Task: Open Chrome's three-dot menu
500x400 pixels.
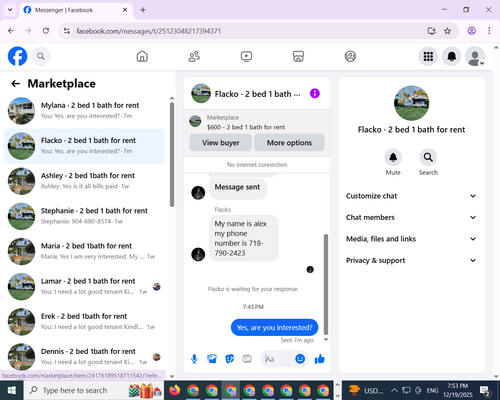Action: pyautogui.click(x=489, y=31)
